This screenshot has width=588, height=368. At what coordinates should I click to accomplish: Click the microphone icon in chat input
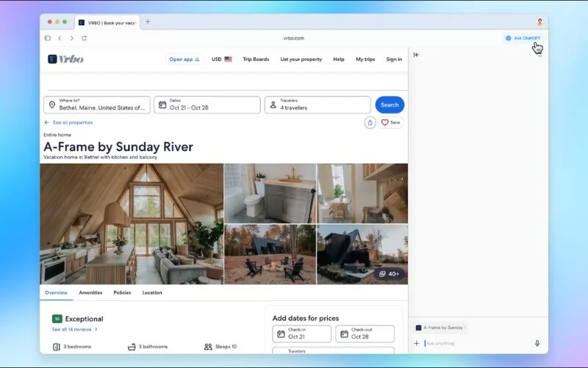pos(537,343)
